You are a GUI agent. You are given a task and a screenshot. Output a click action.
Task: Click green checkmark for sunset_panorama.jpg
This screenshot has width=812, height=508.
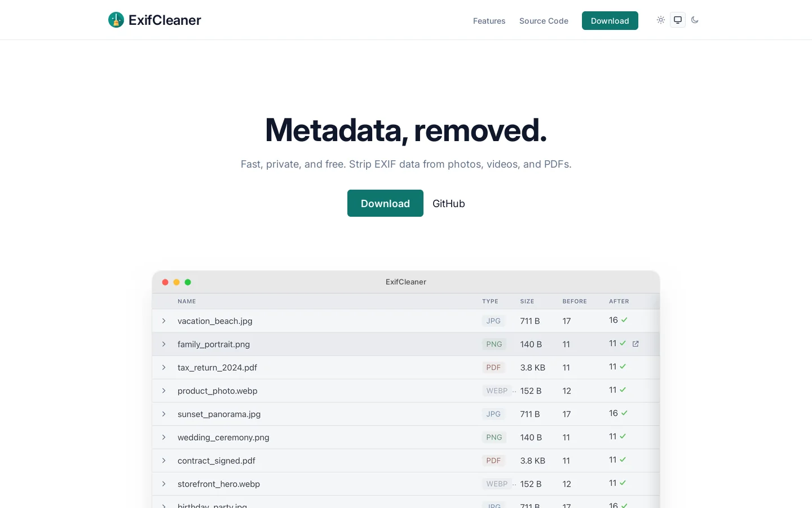pyautogui.click(x=624, y=413)
